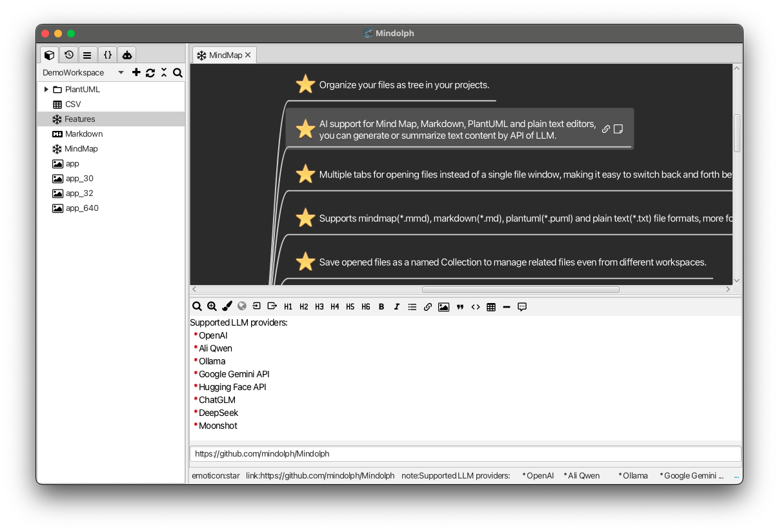This screenshot has width=779, height=532.
Task: Click the brush format icon
Action: coord(227,307)
